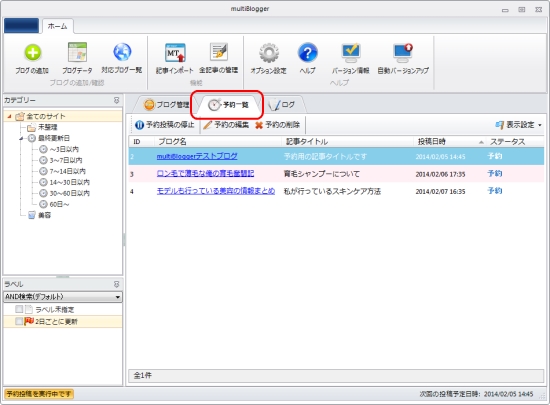The image size is (550, 405).
Task: Open the 対応ブログ一覧 globe icon
Action: click(122, 52)
